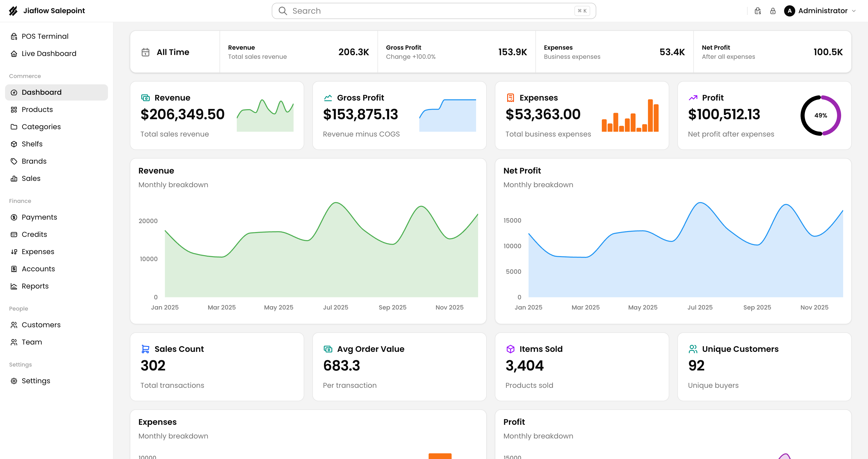
Task: Click the Jul 2025 peak on Revenue chart
Action: [336, 203]
